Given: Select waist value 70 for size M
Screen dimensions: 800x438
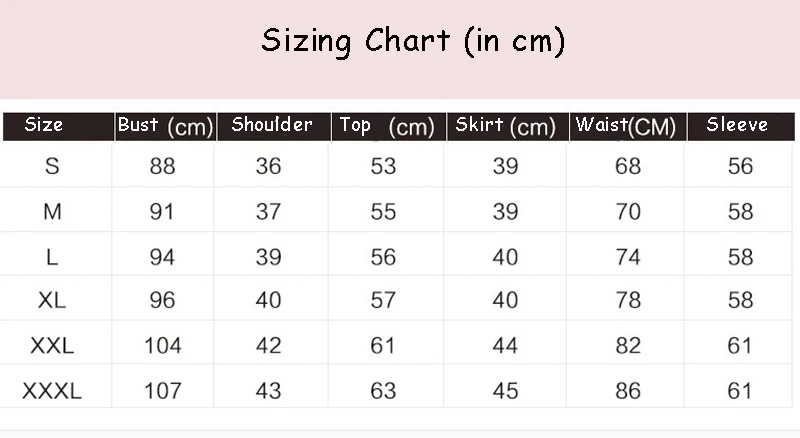Looking at the screenshot, I should point(628,211).
